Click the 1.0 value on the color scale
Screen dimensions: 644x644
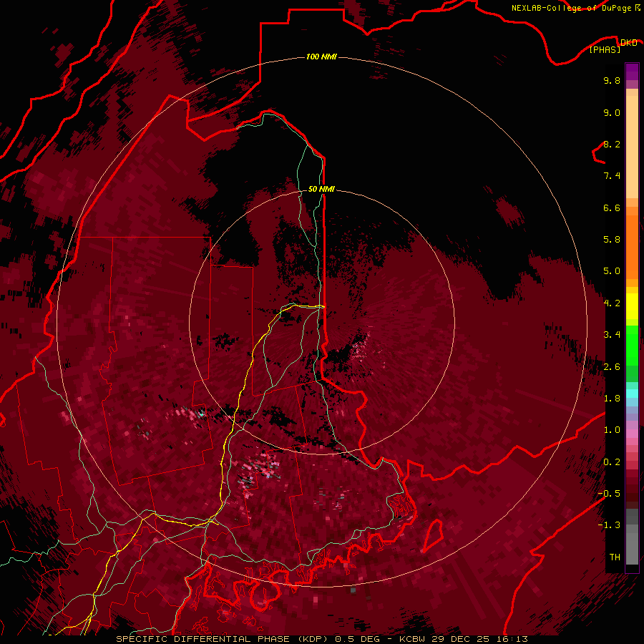tap(612, 430)
